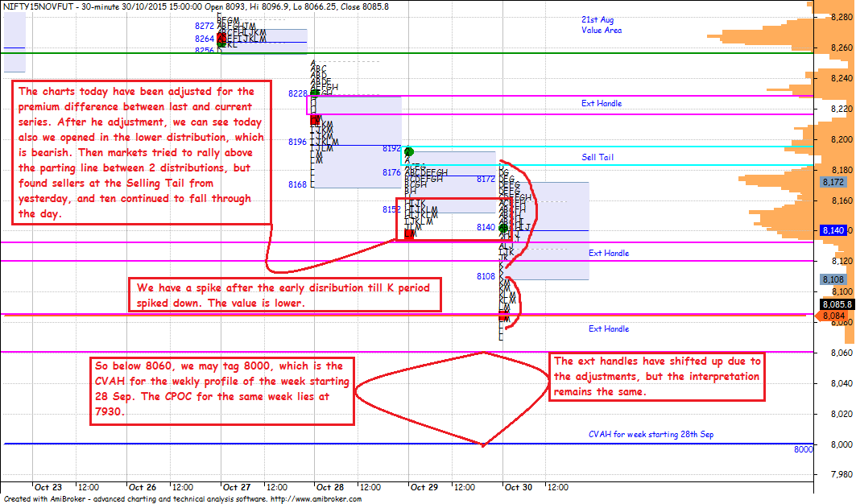Click the 8,200 price axis label

pyautogui.click(x=842, y=140)
